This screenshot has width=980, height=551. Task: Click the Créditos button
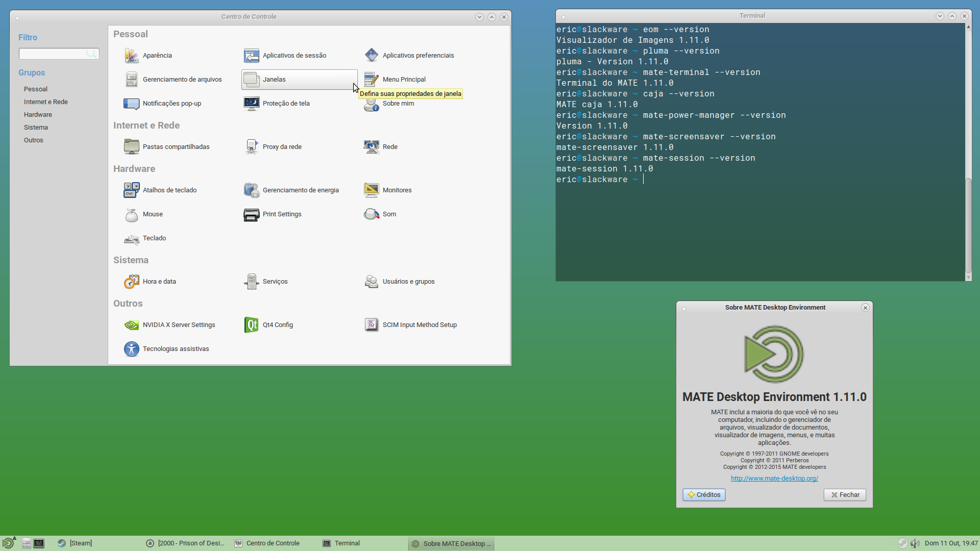(704, 495)
